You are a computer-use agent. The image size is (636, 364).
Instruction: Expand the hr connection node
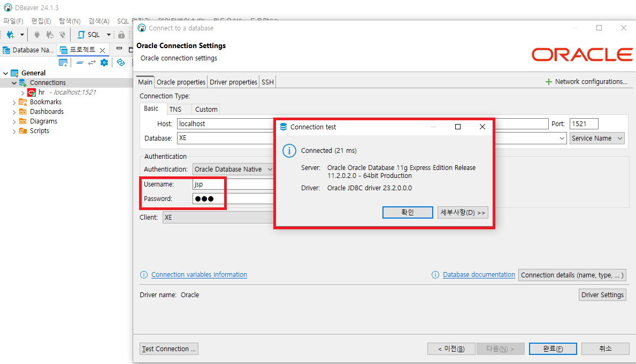pos(22,93)
